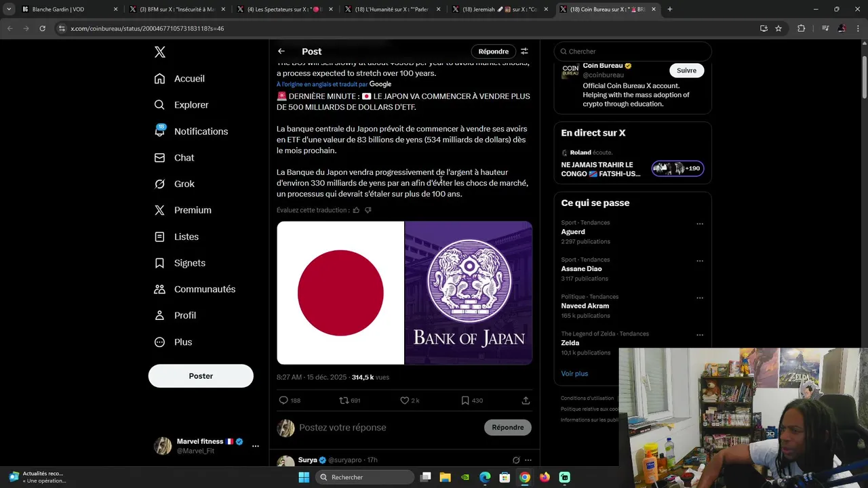Open Grok from the sidebar
Screen dimensions: 868x488
[x=174, y=184]
